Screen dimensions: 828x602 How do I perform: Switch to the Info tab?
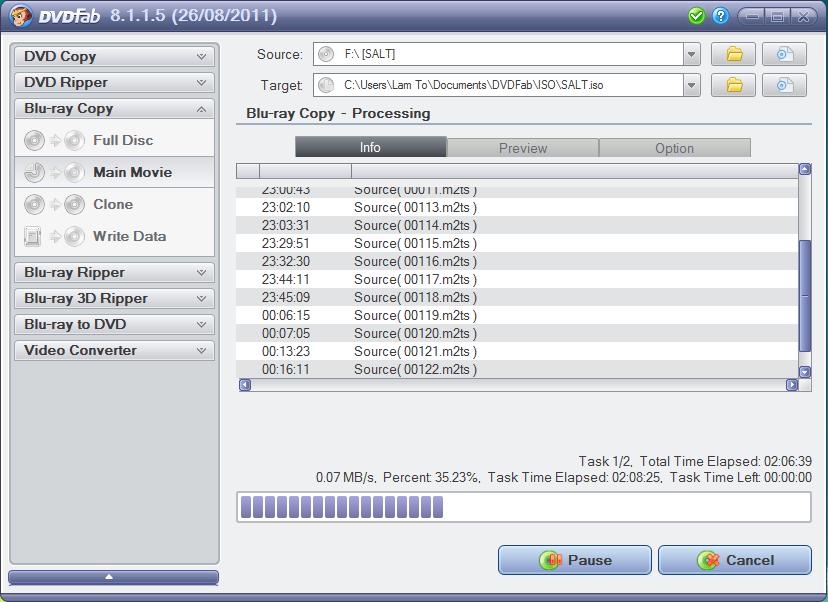pyautogui.click(x=371, y=147)
